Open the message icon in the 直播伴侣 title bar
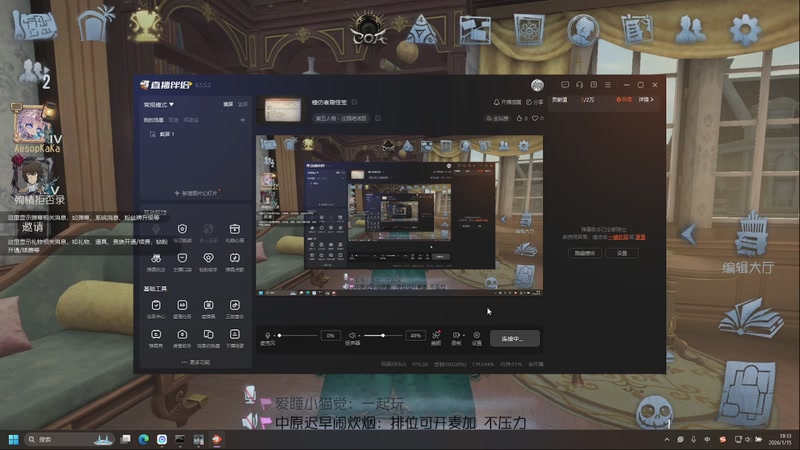The width and height of the screenshot is (800, 450). [x=565, y=85]
